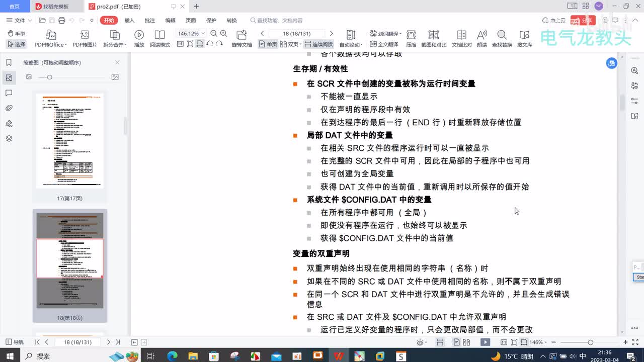Expand the 文件 menu dropdown
The width and height of the screenshot is (644, 362).
pos(19,21)
